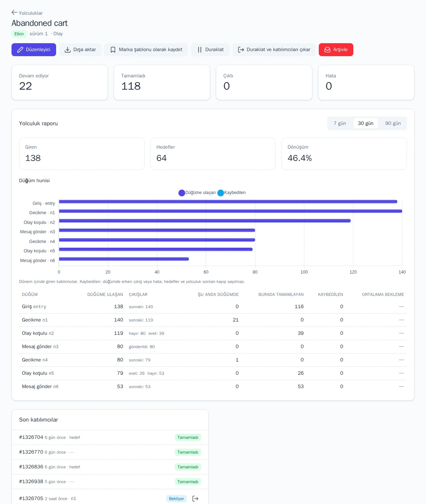This screenshot has height=504, width=426.
Task: Click the Tamamladı badge for #1326938
Action: 188,482
